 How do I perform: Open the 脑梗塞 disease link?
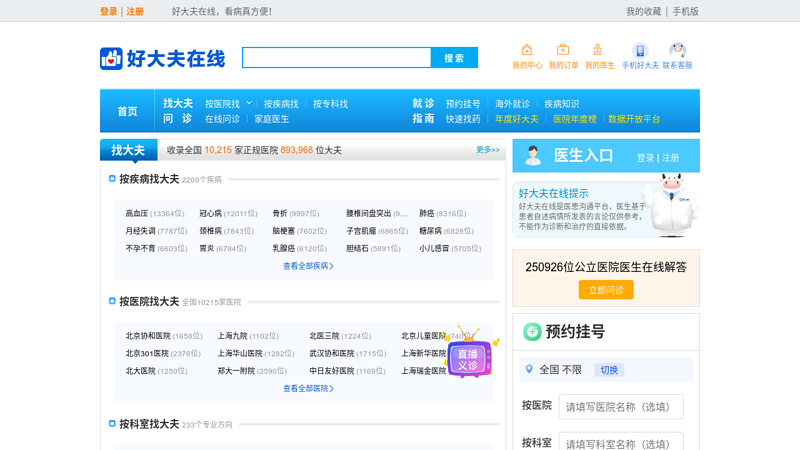point(284,231)
